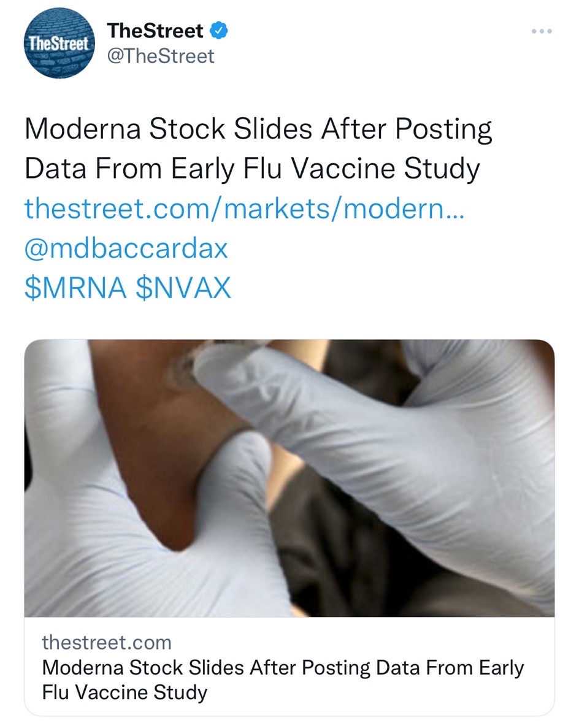Click thestreet.com domain in link card
The width and height of the screenshot is (579, 728).
[x=107, y=643]
